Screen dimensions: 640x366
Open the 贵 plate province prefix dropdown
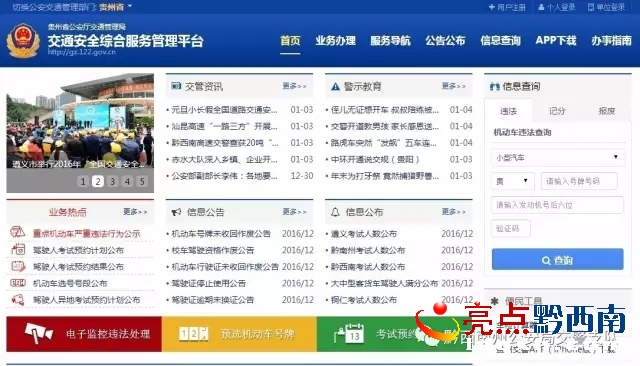tap(513, 181)
